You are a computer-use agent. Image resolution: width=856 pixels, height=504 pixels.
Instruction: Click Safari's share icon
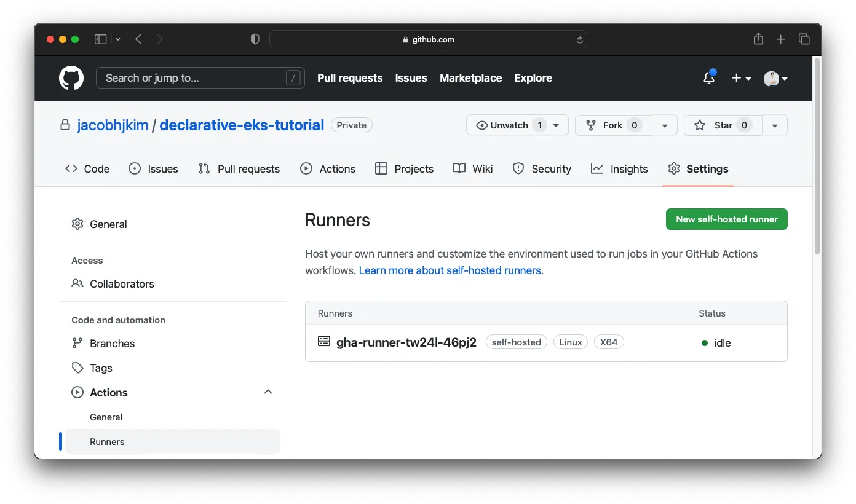coord(758,39)
